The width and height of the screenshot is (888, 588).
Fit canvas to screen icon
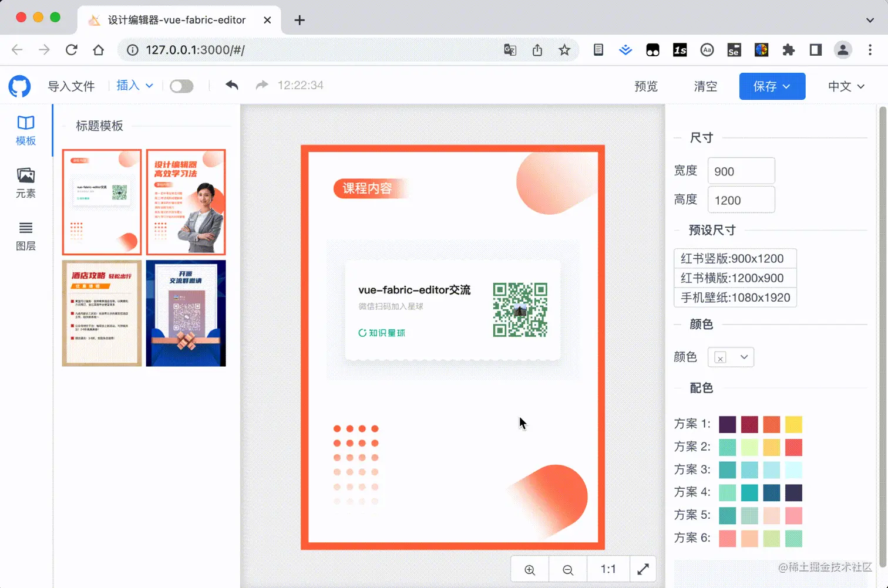tap(643, 569)
